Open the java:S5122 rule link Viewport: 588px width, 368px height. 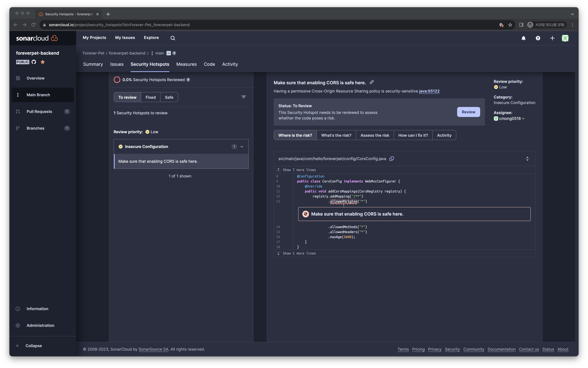[x=429, y=91]
